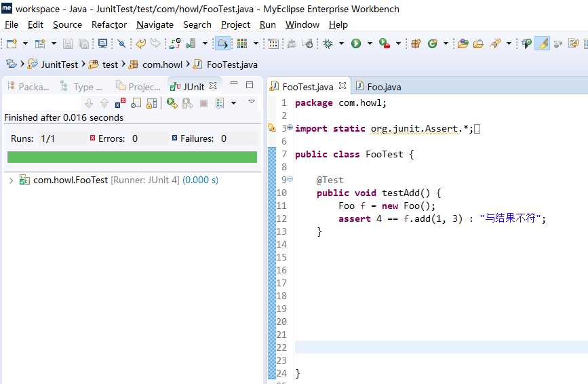
Task: Toggle Scroll Lock in JUnit view
Action: [x=151, y=102]
